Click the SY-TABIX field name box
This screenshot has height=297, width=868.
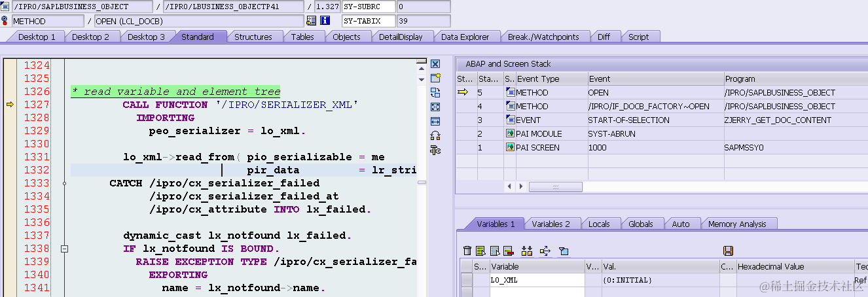(x=369, y=21)
